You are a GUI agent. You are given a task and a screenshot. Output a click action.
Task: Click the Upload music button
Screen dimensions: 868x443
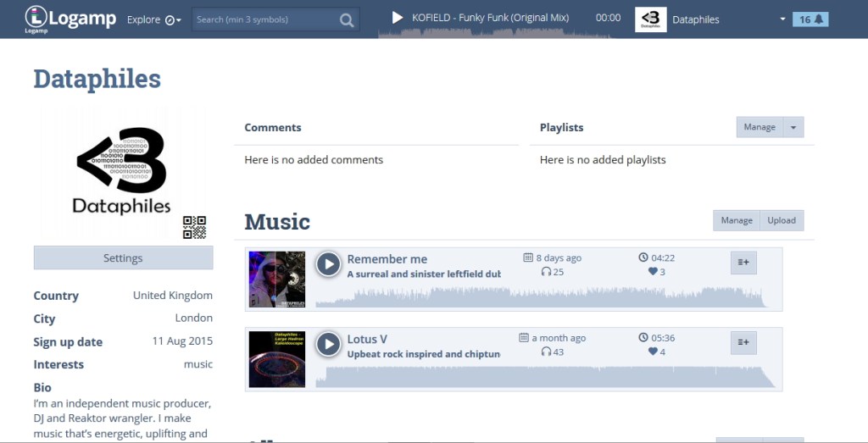[x=782, y=220]
